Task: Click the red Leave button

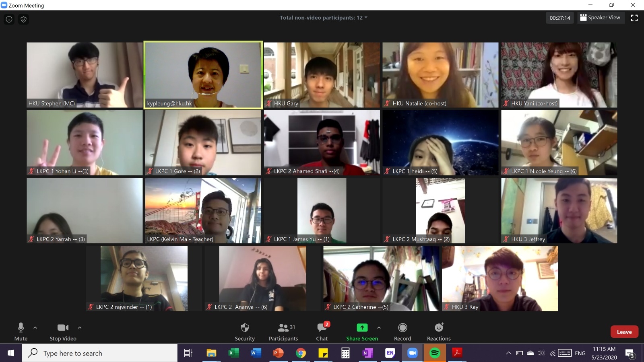Action: click(x=624, y=332)
